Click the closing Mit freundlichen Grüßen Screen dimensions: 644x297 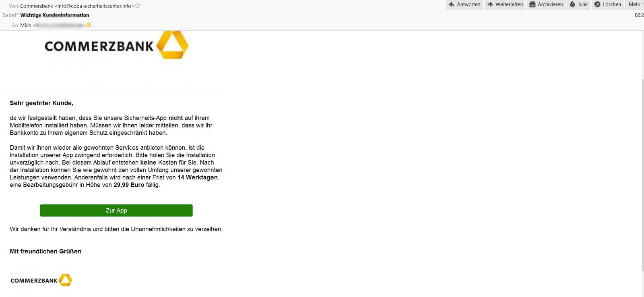coord(45,252)
